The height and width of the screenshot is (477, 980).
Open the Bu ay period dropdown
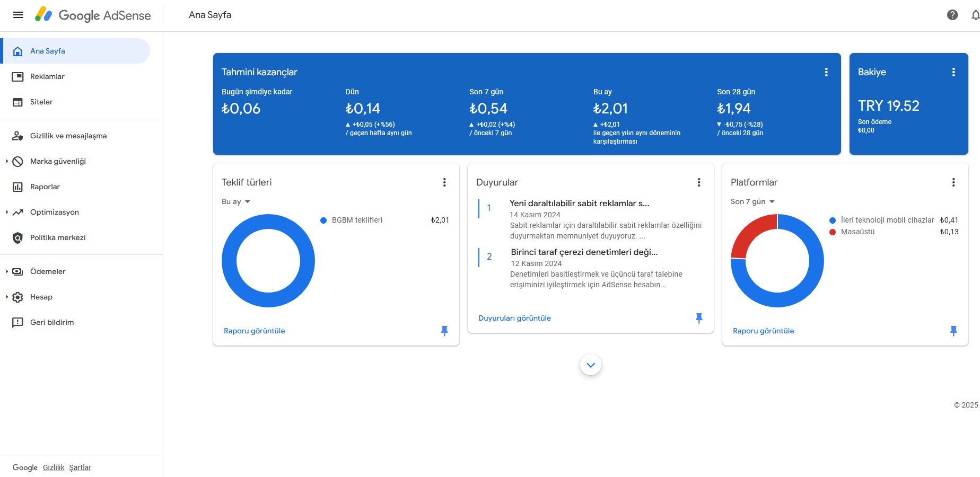click(236, 201)
